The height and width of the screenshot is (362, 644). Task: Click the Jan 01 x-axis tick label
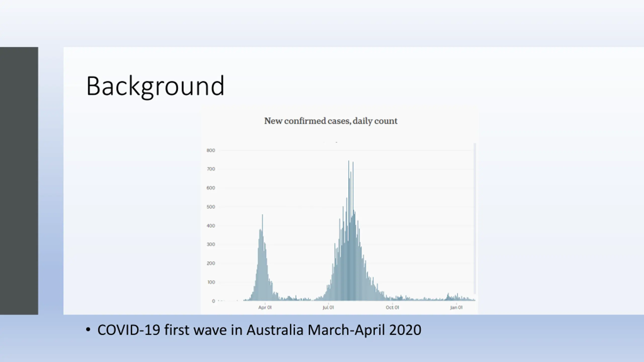456,307
